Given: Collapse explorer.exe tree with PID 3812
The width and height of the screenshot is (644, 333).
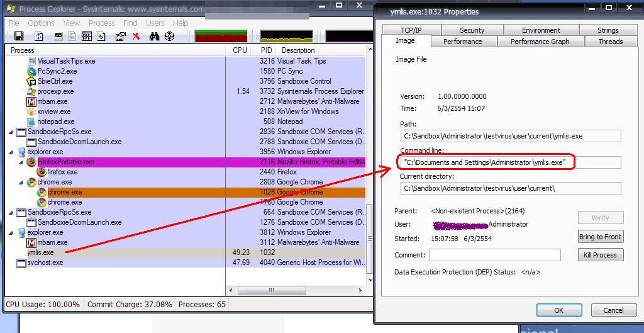Looking at the screenshot, I should 11,233.
